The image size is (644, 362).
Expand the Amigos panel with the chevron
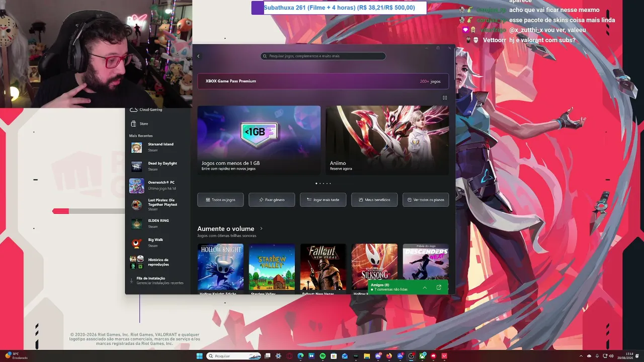[425, 288]
